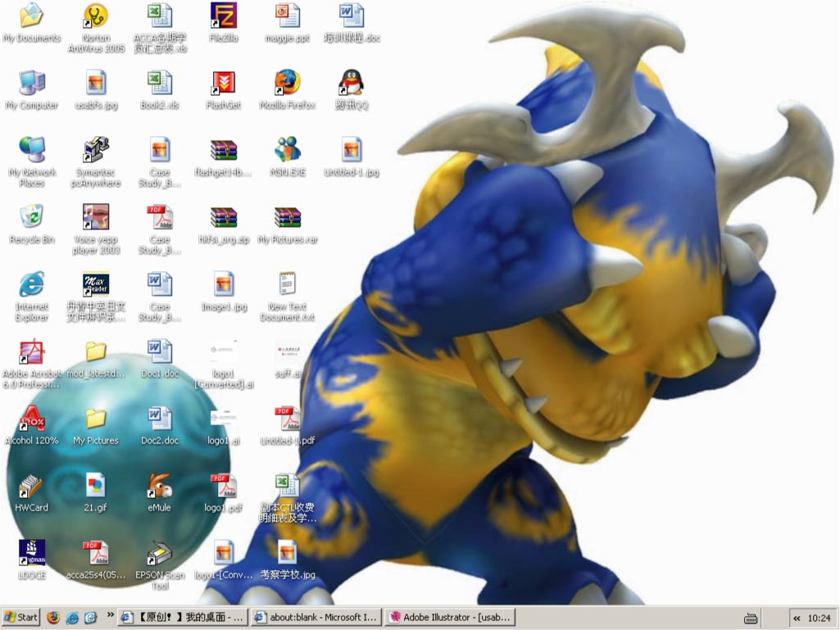Switch to Adobe Illustrator taskbar button

[450, 617]
